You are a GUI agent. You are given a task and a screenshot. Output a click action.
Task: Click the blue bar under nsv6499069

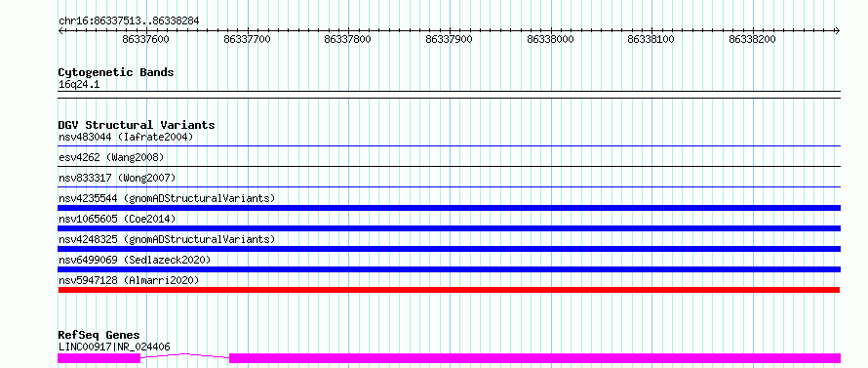449,269
